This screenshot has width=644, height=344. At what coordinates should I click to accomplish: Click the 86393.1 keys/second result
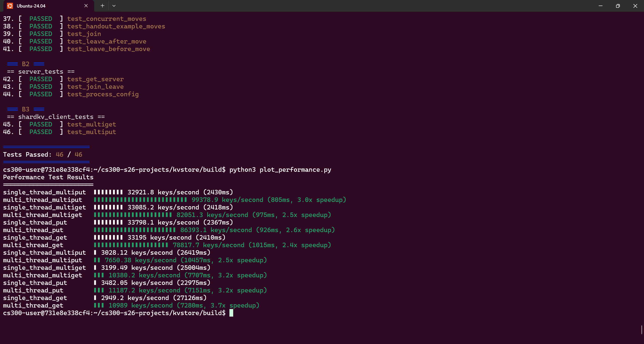(x=216, y=230)
